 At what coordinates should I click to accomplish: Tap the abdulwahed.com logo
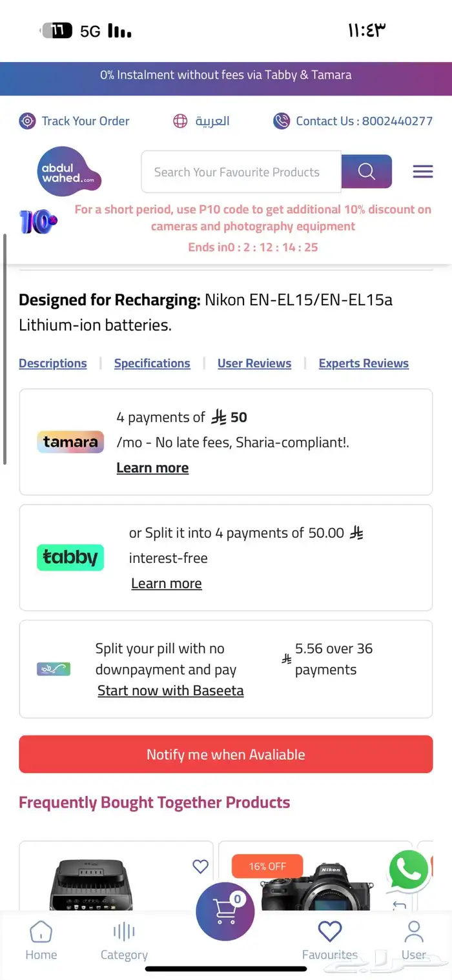click(x=69, y=172)
